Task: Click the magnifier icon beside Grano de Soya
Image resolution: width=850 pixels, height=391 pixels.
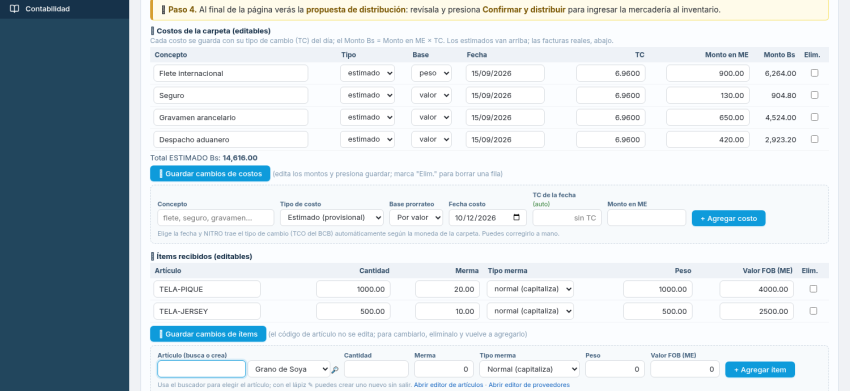Action: (x=335, y=370)
